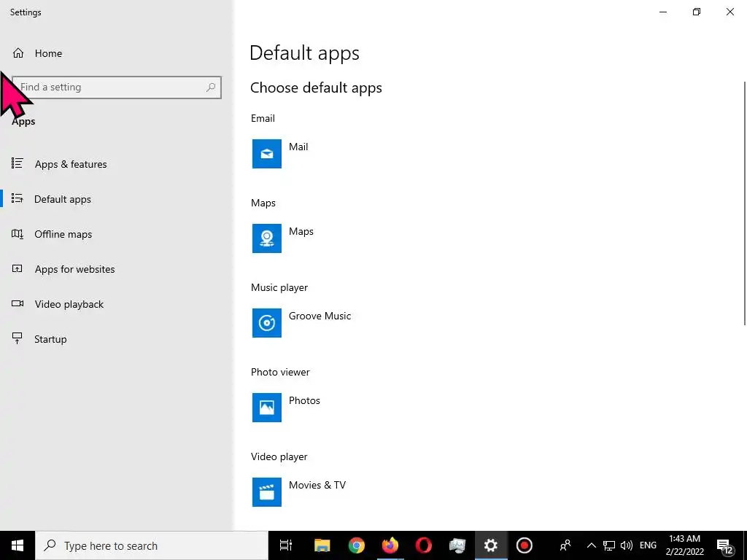Click the Video playback camera icon

(18, 303)
